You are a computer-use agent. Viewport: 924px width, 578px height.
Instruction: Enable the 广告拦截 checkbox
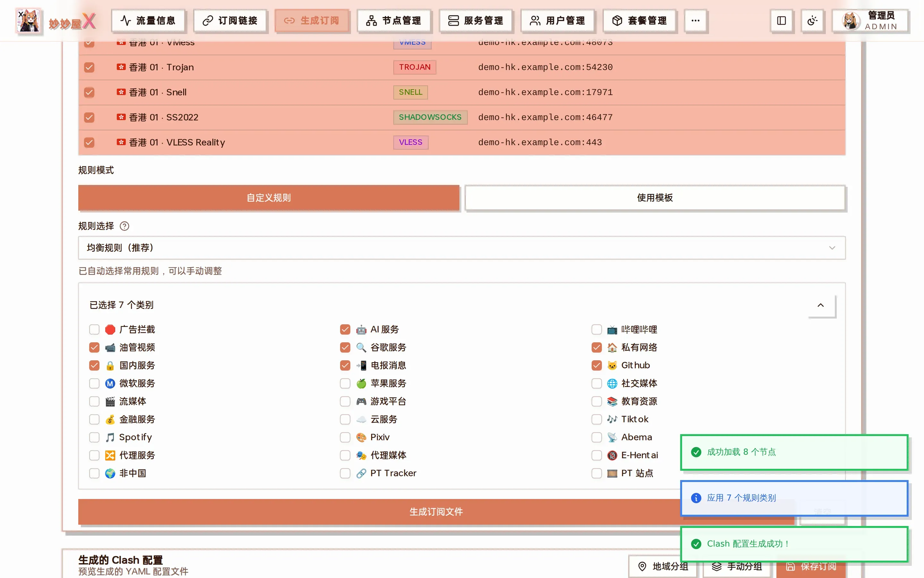coord(94,329)
